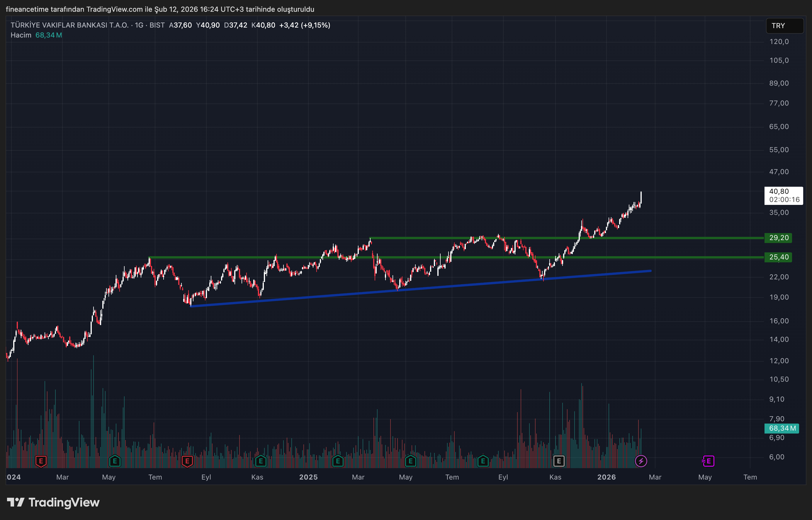Click the gray E earnings icon near Kas 2025
Screen dimensions: 812x520
(x=559, y=461)
